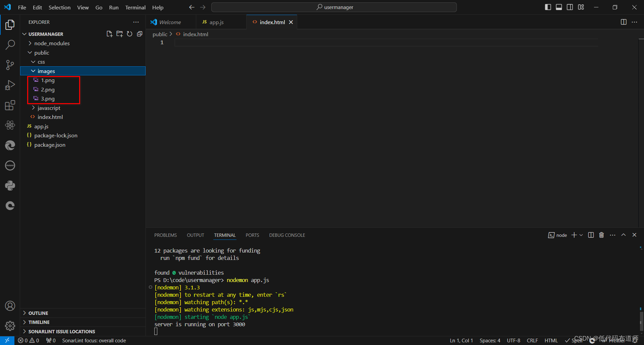Open package-lock.json file

[x=56, y=136]
